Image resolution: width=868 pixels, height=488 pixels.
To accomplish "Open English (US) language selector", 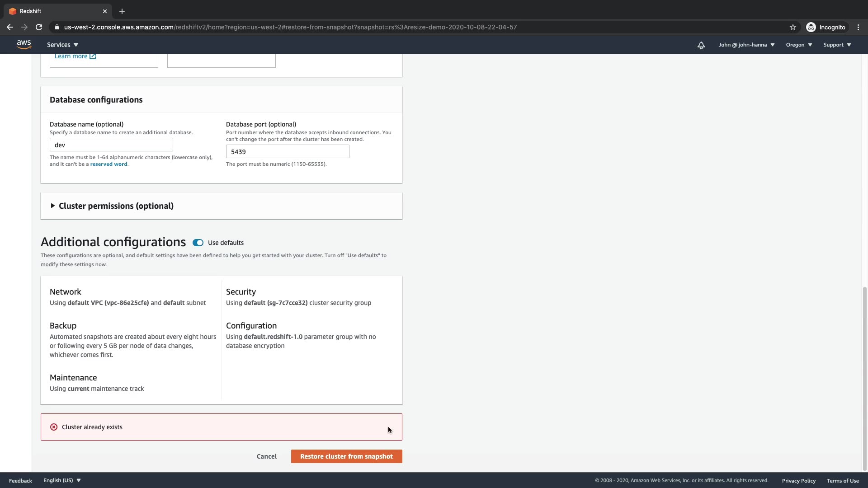I will (x=62, y=480).
